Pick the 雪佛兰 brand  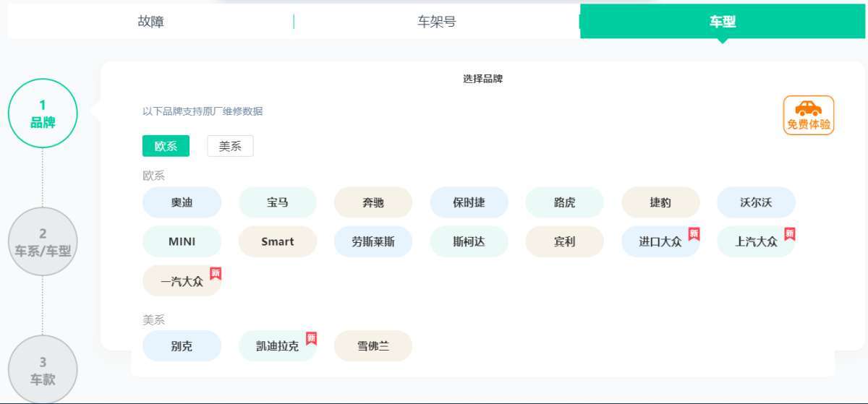[373, 345]
